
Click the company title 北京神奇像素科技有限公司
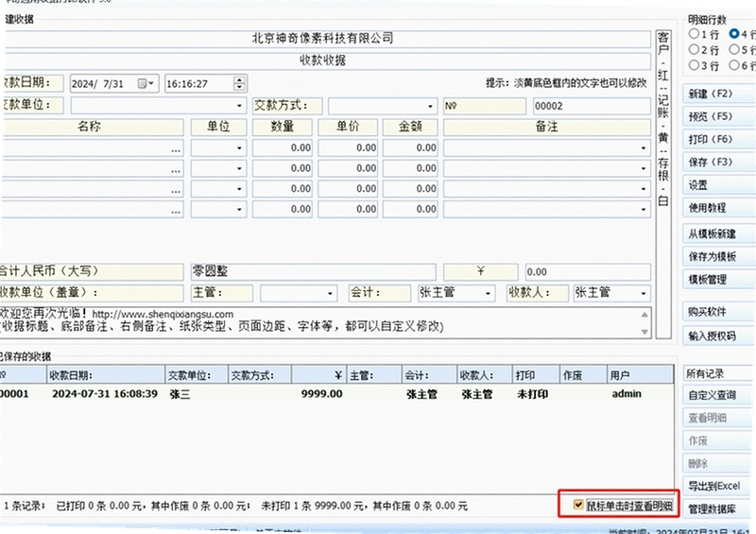tap(322, 38)
